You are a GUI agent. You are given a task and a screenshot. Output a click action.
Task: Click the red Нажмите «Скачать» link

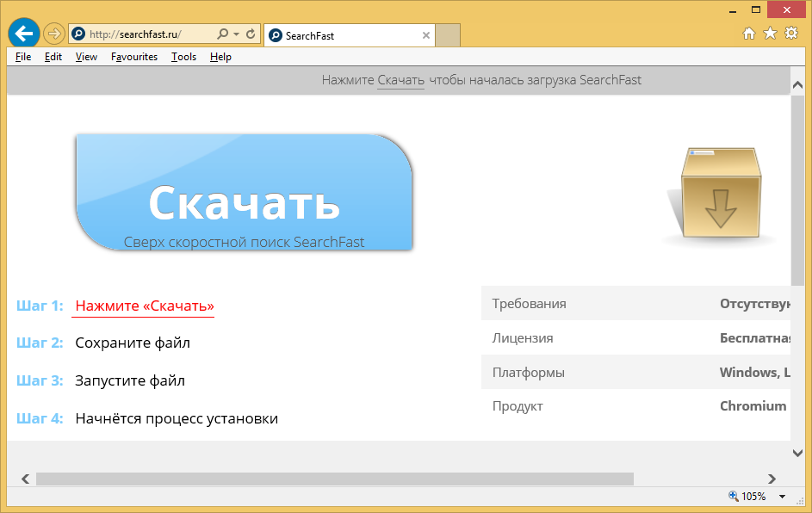[x=144, y=306]
